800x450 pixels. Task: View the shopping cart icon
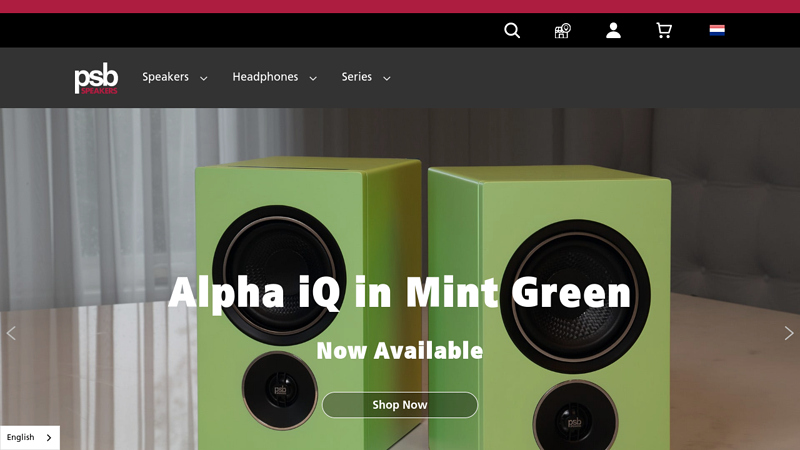click(x=664, y=31)
